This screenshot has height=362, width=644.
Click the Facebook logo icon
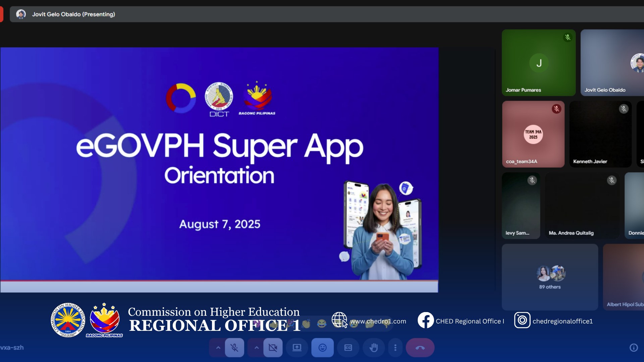(426, 320)
